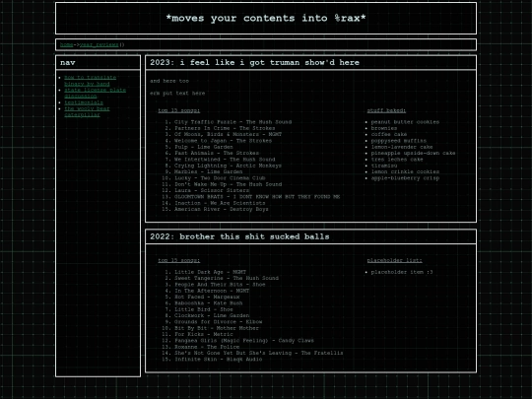
Task: Click the '*moves your contents into %rax*' title
Action: (x=266, y=18)
